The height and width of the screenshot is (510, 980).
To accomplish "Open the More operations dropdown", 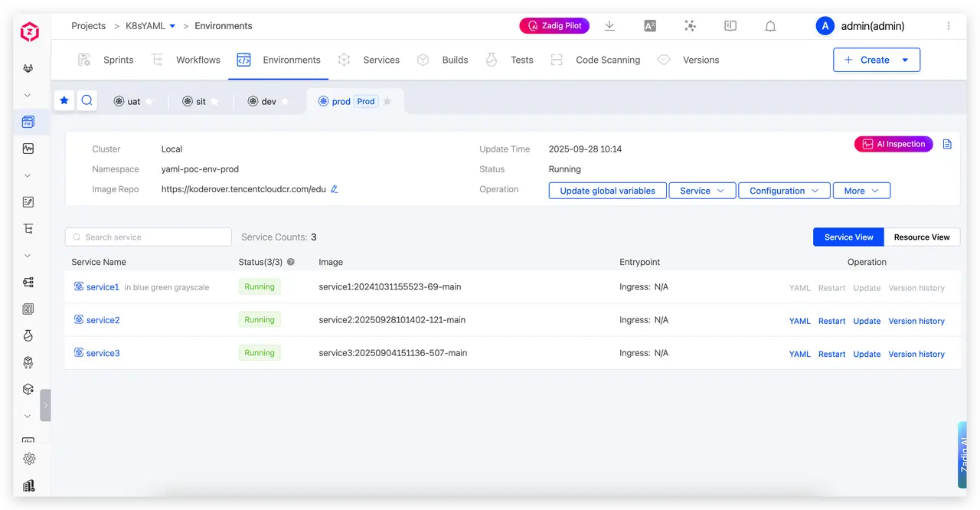I will (861, 191).
